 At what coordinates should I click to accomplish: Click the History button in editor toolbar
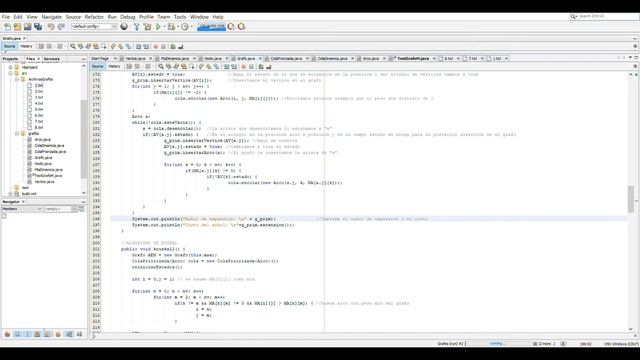point(114,67)
